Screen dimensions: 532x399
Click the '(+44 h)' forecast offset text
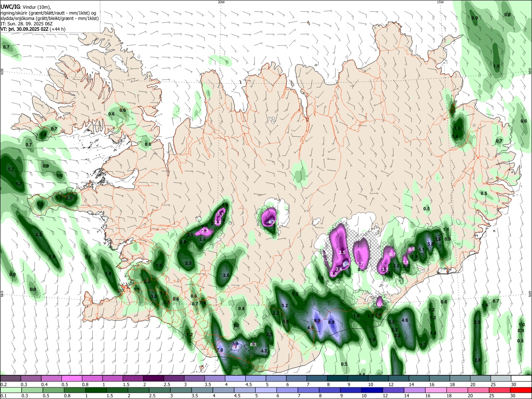coord(57,30)
